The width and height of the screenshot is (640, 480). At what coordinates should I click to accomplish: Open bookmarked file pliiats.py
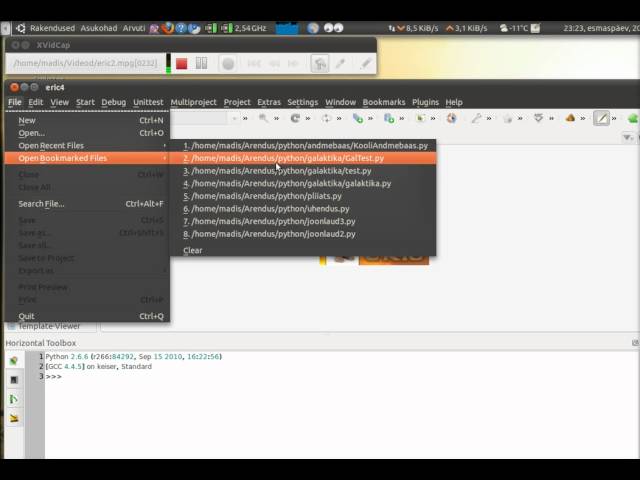click(x=303, y=196)
